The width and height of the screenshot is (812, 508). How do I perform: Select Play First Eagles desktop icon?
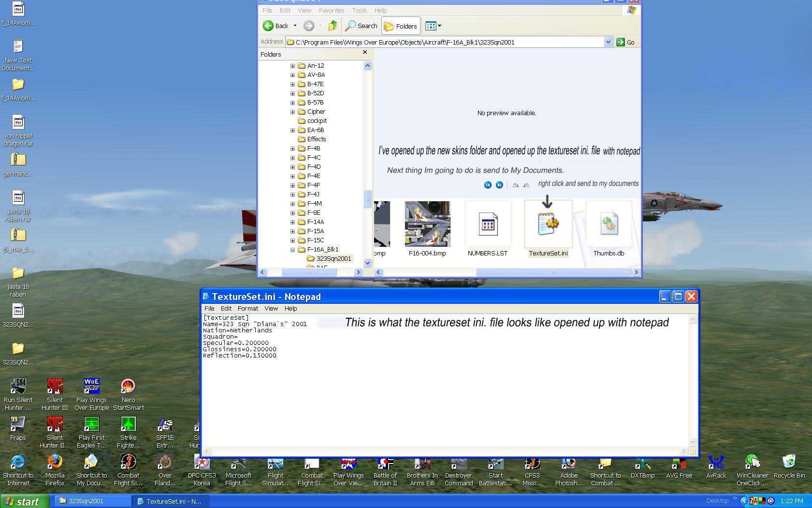[91, 432]
